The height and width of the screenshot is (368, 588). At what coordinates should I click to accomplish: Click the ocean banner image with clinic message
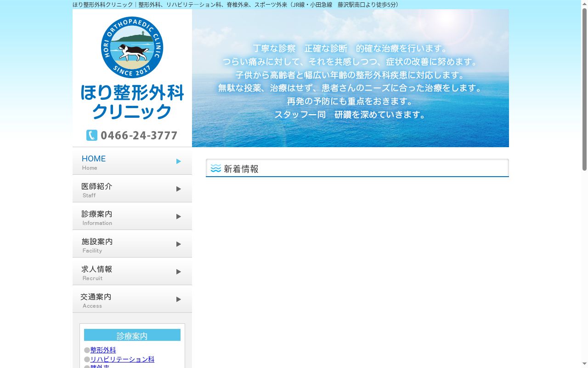click(351, 78)
